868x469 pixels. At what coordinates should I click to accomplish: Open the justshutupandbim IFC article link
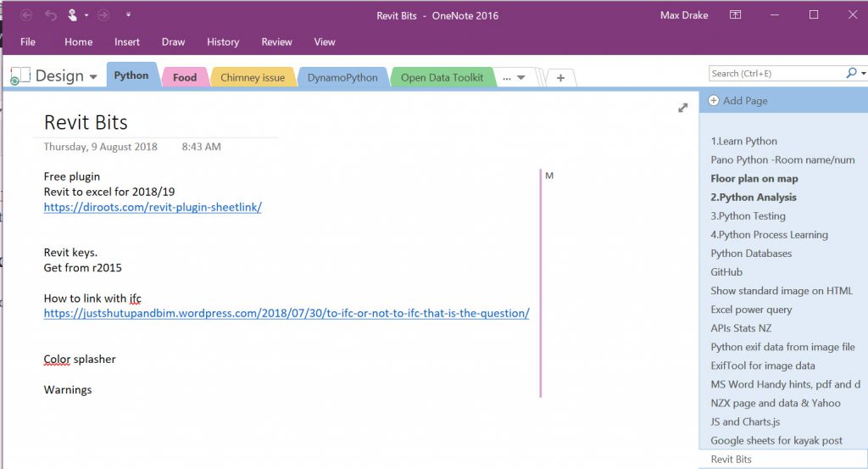tap(287, 313)
